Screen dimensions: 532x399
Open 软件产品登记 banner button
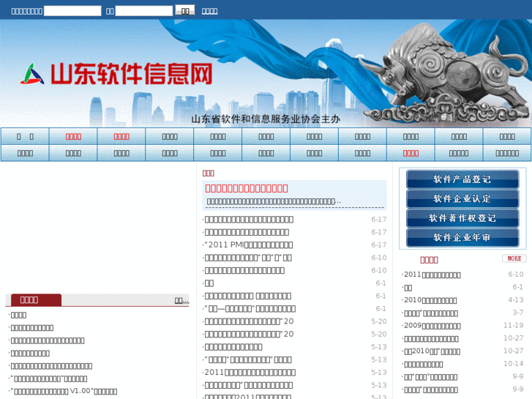pyautogui.click(x=462, y=179)
